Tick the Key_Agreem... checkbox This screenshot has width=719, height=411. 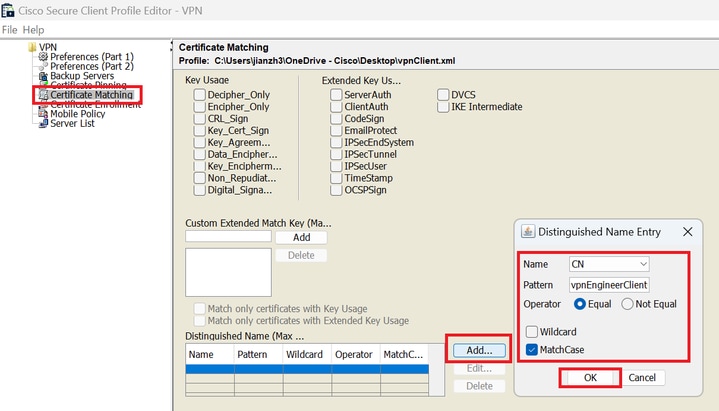(199, 143)
